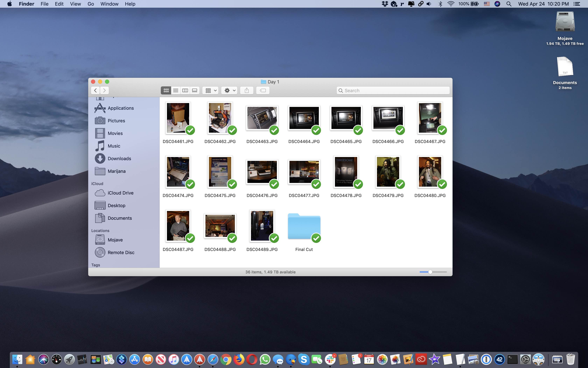Open the Finder menu in the menu bar
Image resolution: width=588 pixels, height=368 pixels.
click(26, 4)
